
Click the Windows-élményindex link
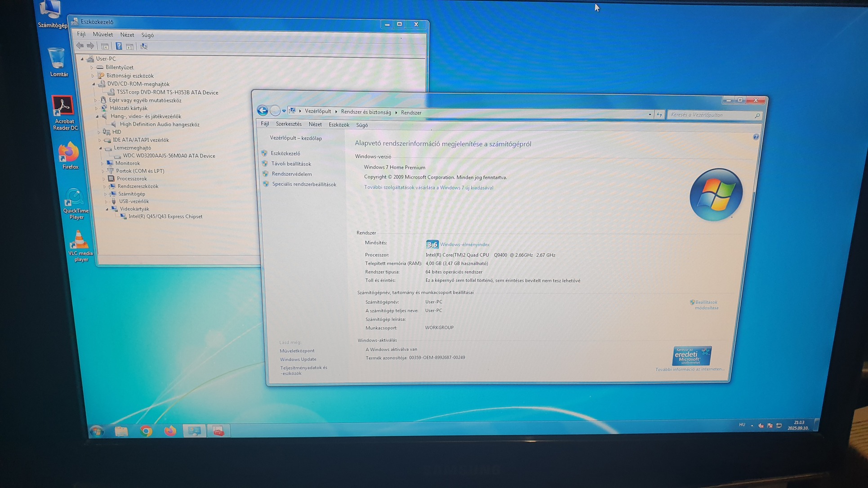(x=464, y=244)
